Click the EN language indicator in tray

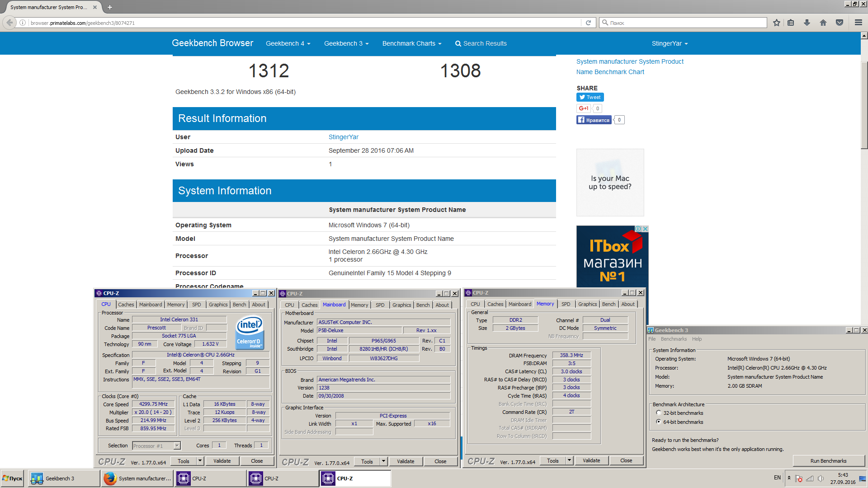[777, 478]
